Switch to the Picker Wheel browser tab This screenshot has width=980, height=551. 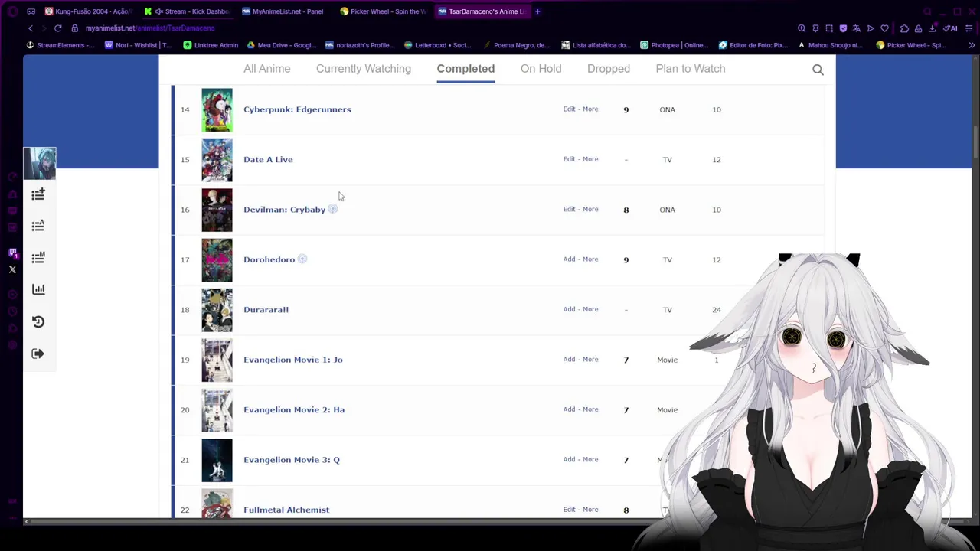pos(383,11)
